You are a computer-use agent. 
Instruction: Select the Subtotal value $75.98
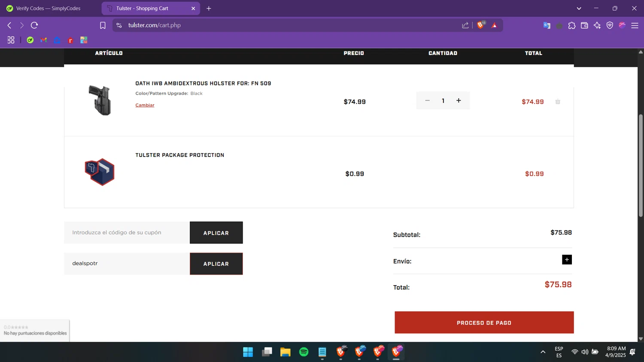(x=561, y=232)
